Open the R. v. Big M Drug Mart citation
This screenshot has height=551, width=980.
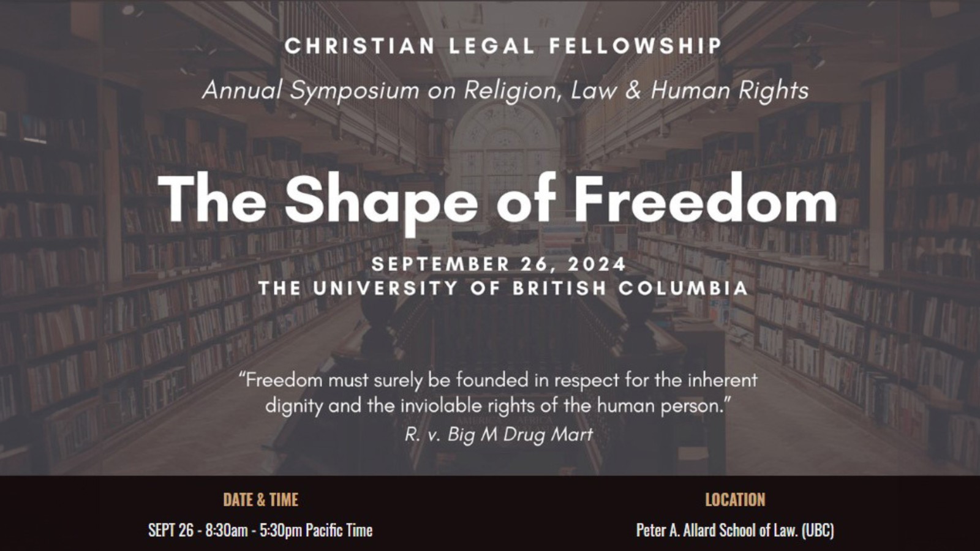coord(499,435)
